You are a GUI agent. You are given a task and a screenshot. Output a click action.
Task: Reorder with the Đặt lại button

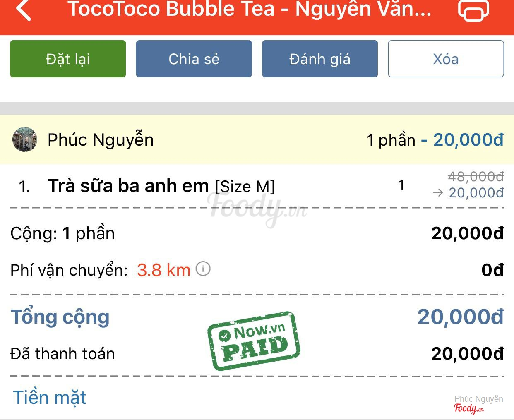point(68,59)
